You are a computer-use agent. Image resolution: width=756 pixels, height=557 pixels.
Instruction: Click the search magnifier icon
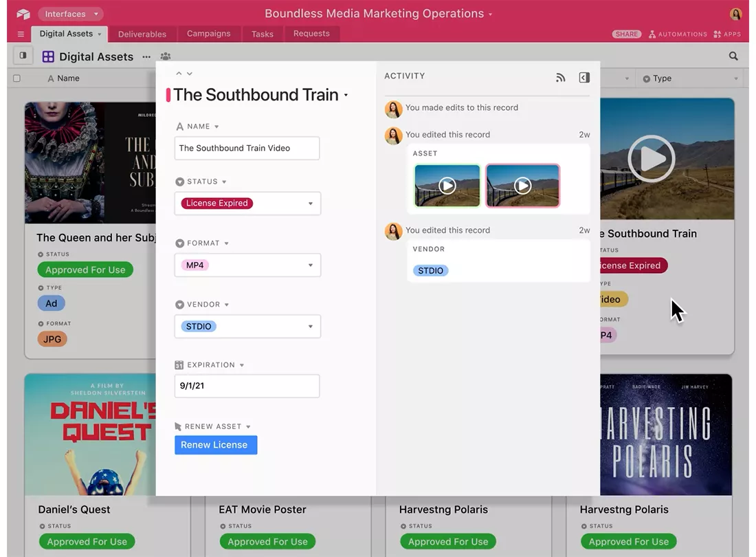tap(733, 56)
